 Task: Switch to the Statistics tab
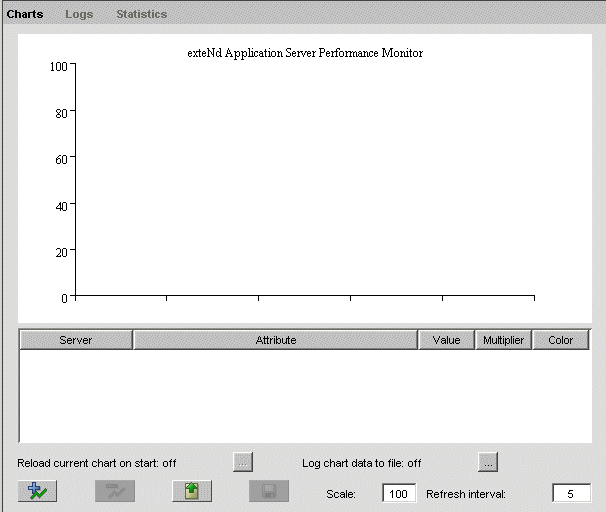141,14
